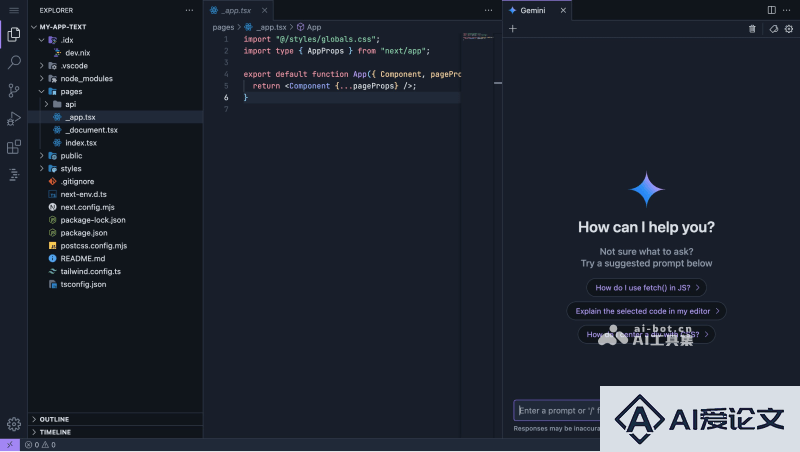This screenshot has height=452, width=800.
Task: Open README.md file
Action: [83, 259]
